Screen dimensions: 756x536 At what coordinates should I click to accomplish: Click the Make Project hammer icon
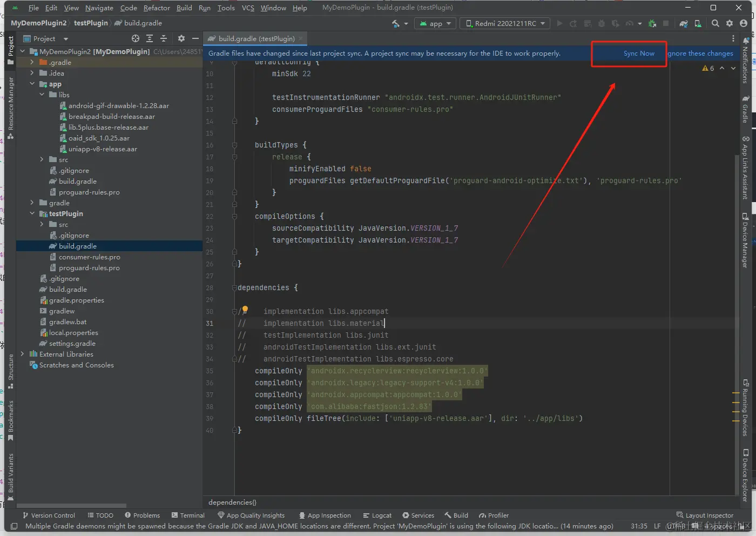(x=396, y=23)
